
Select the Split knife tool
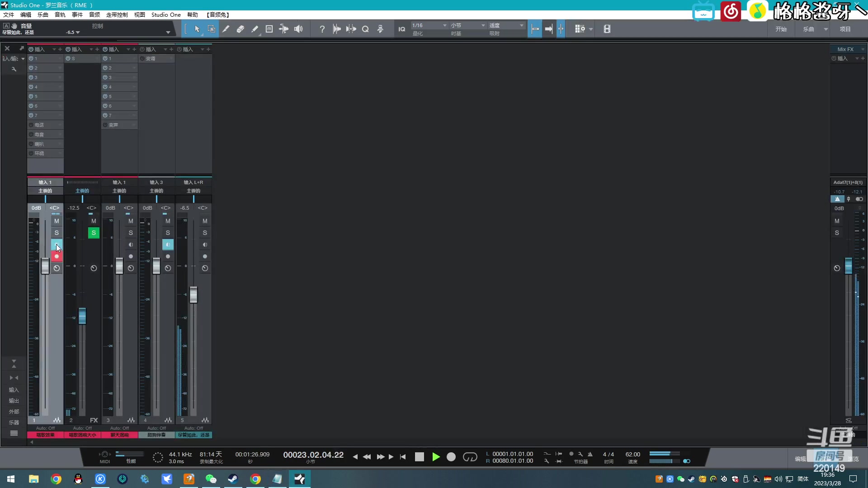226,29
